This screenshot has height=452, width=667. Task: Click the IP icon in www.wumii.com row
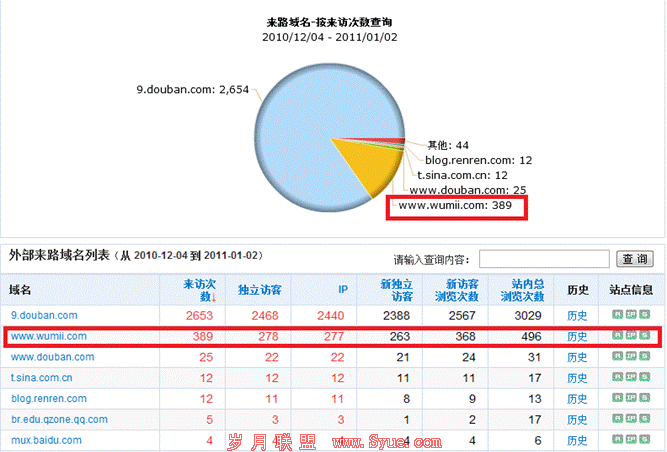pos(631,335)
